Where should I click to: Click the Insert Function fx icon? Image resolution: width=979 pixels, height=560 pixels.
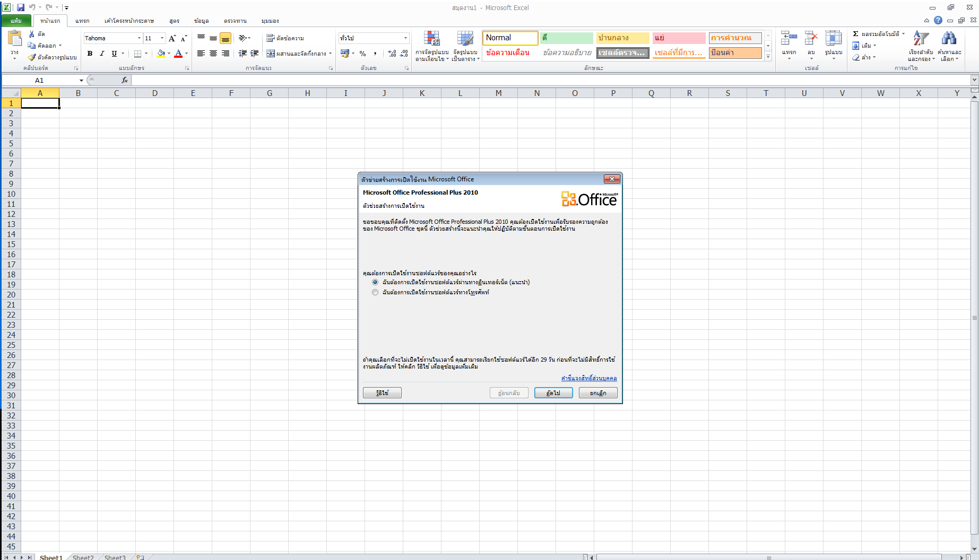(125, 80)
